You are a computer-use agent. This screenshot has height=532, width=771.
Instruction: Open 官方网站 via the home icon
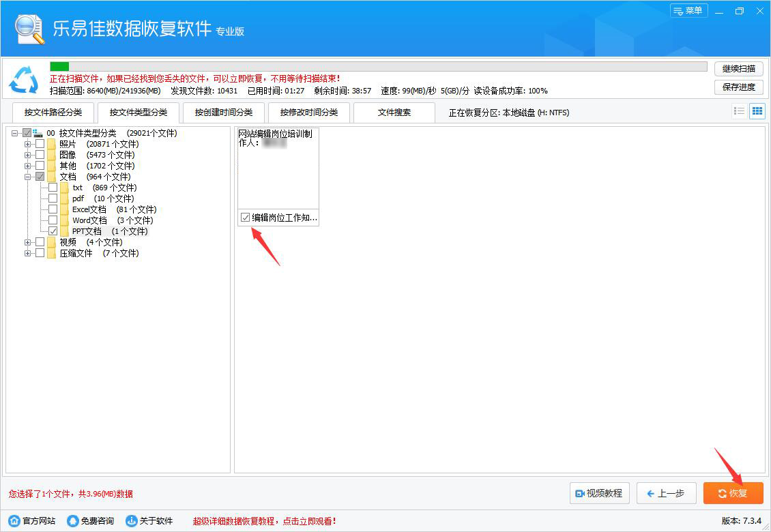tap(12, 520)
